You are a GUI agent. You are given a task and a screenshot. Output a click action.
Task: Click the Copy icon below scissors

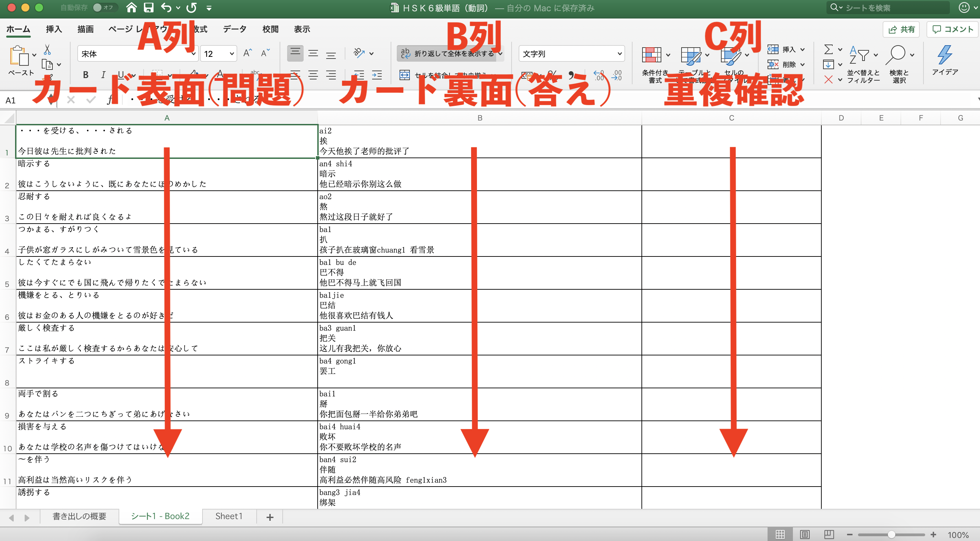pos(47,65)
